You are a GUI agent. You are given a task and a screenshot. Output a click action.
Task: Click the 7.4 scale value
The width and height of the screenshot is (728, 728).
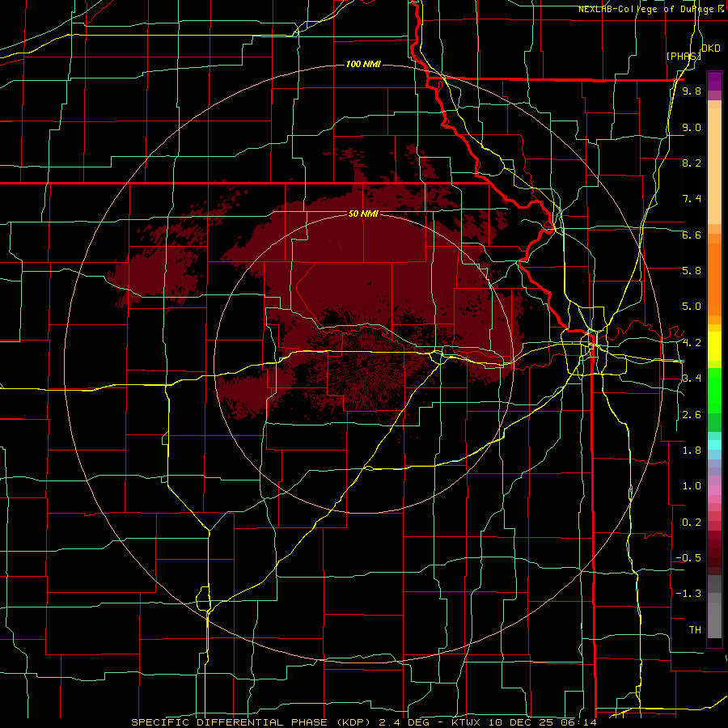click(x=692, y=199)
